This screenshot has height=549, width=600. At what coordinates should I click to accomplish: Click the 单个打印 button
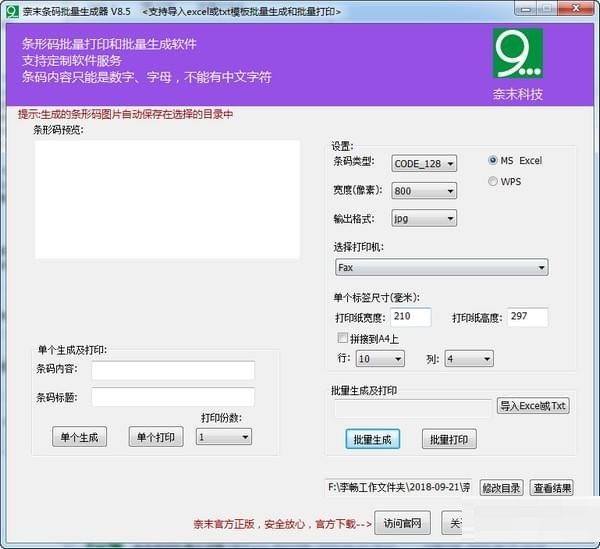(156, 437)
